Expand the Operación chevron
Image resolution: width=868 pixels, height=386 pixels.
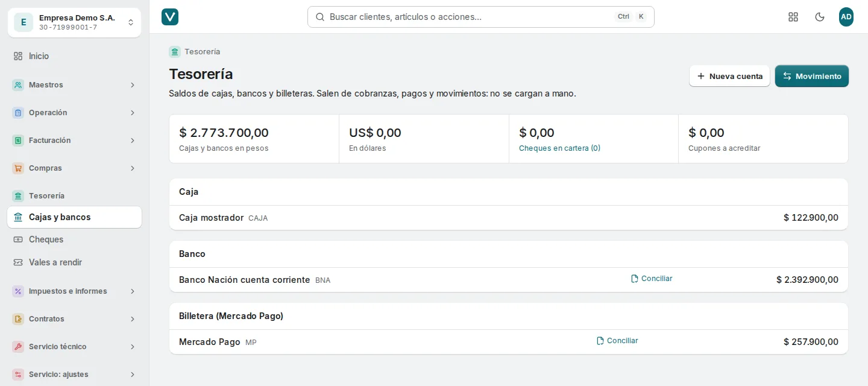[133, 113]
